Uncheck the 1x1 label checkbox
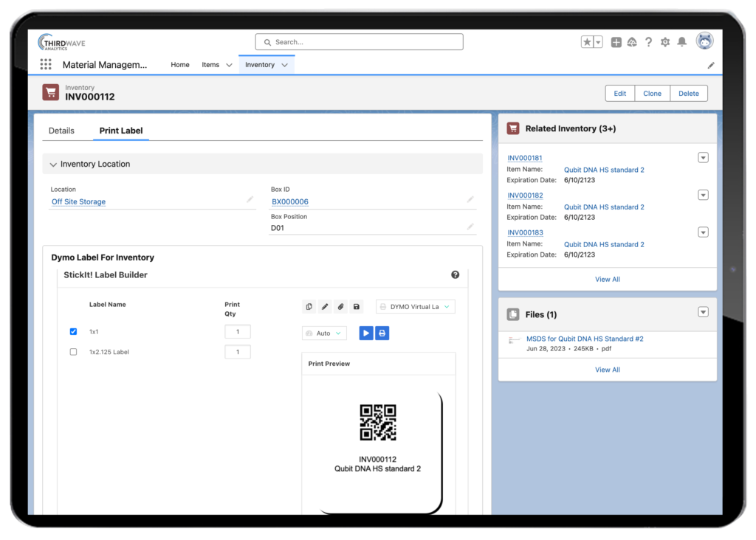Viewport: 756px width, 540px height. tap(73, 331)
